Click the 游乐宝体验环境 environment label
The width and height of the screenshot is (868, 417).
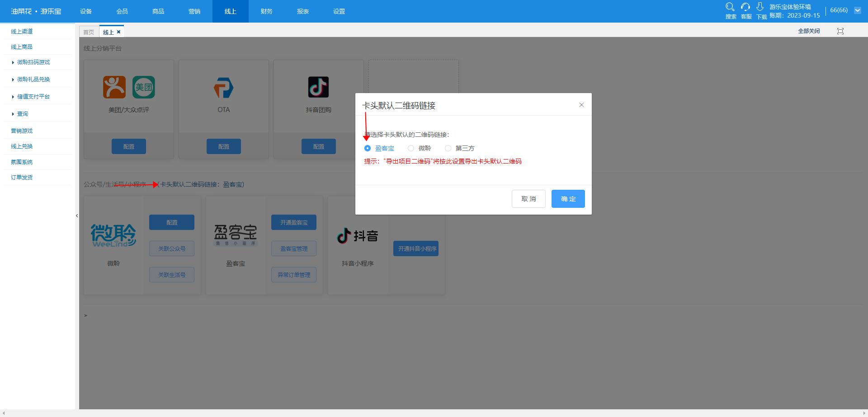coord(790,7)
